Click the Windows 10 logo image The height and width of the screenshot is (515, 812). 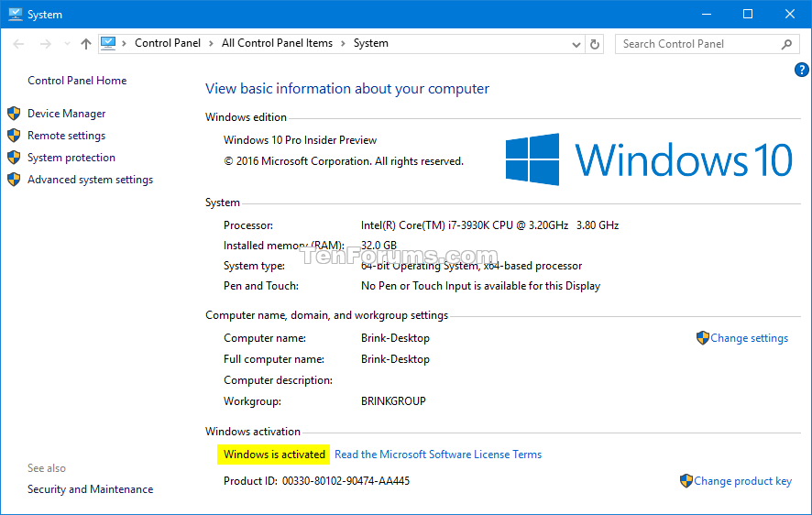click(x=648, y=159)
